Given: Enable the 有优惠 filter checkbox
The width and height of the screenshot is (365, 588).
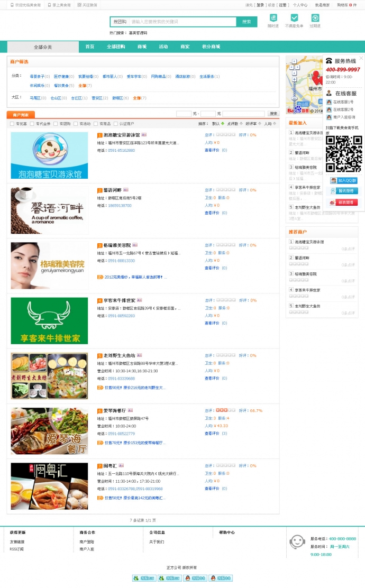Looking at the screenshot, I should pos(12,124).
